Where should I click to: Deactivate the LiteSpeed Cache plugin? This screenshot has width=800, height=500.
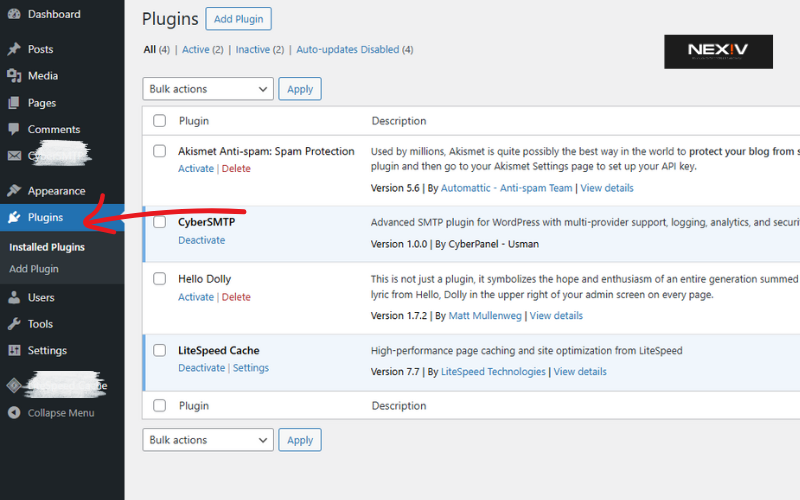click(202, 368)
